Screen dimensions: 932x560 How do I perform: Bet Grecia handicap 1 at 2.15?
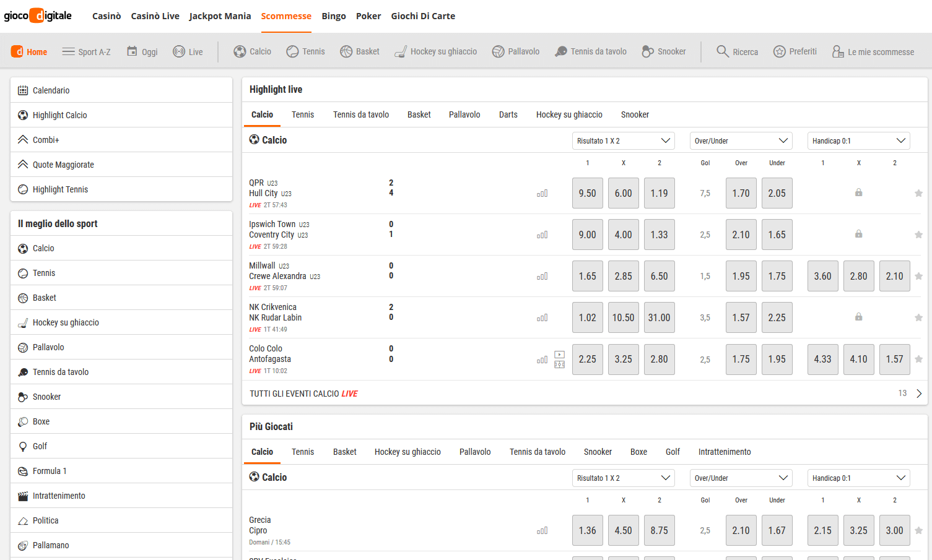[823, 530]
